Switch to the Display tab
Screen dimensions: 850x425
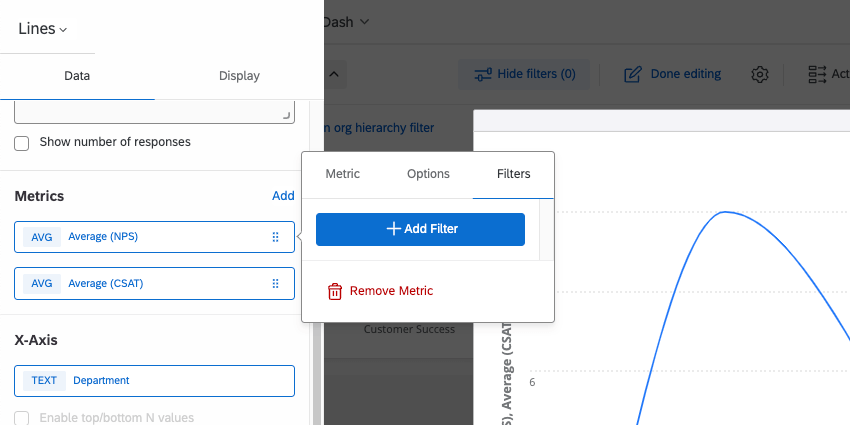tap(239, 76)
